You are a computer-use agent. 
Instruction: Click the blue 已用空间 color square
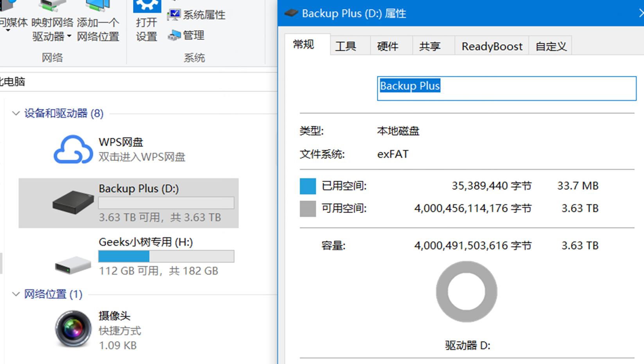[x=308, y=186]
